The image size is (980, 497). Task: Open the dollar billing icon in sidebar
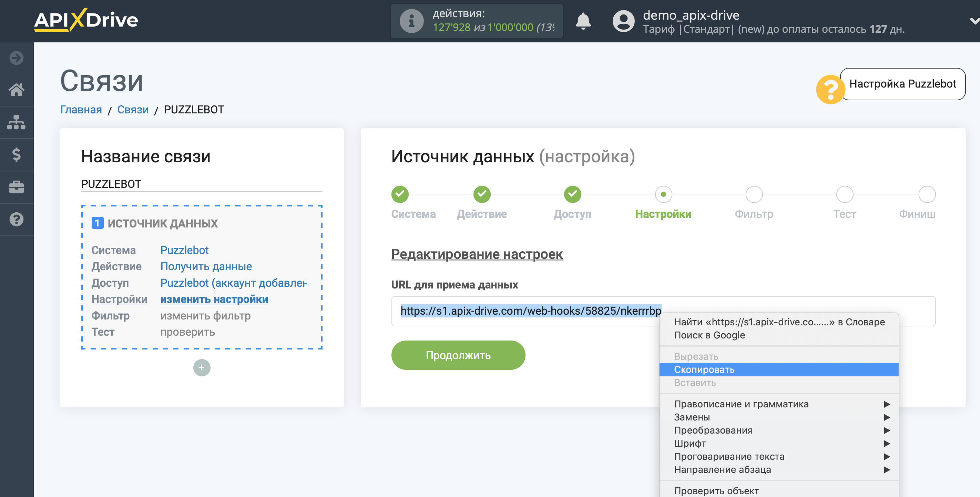pyautogui.click(x=16, y=154)
